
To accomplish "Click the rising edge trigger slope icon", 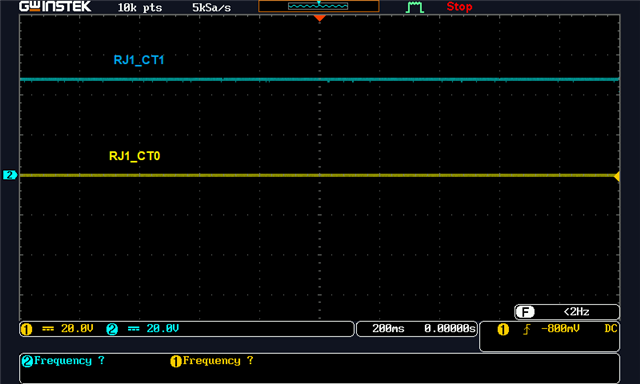I will (527, 329).
